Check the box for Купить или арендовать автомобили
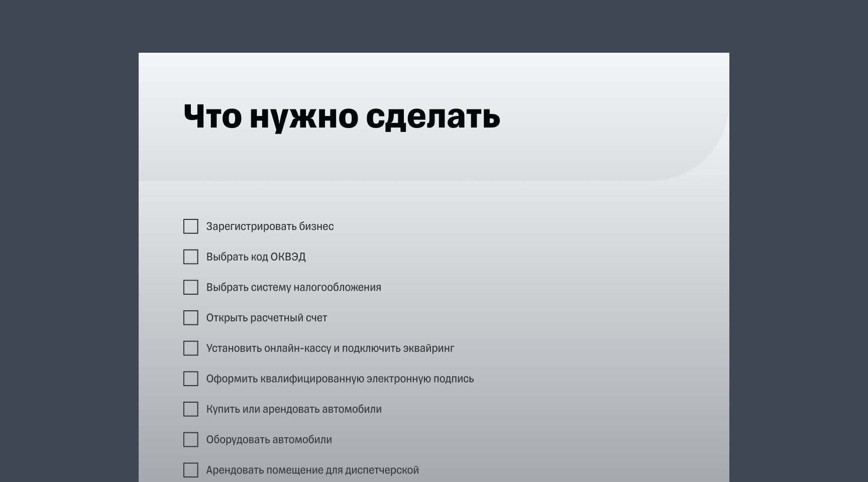Viewport: 868px width, 482px height. click(191, 409)
